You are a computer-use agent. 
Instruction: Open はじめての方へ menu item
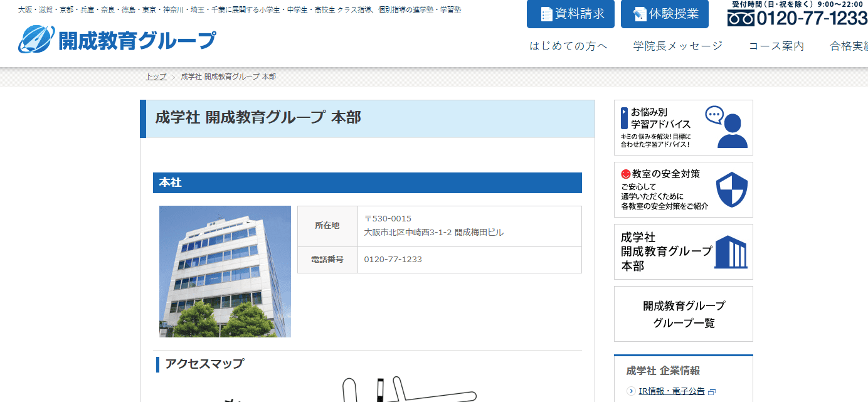568,46
